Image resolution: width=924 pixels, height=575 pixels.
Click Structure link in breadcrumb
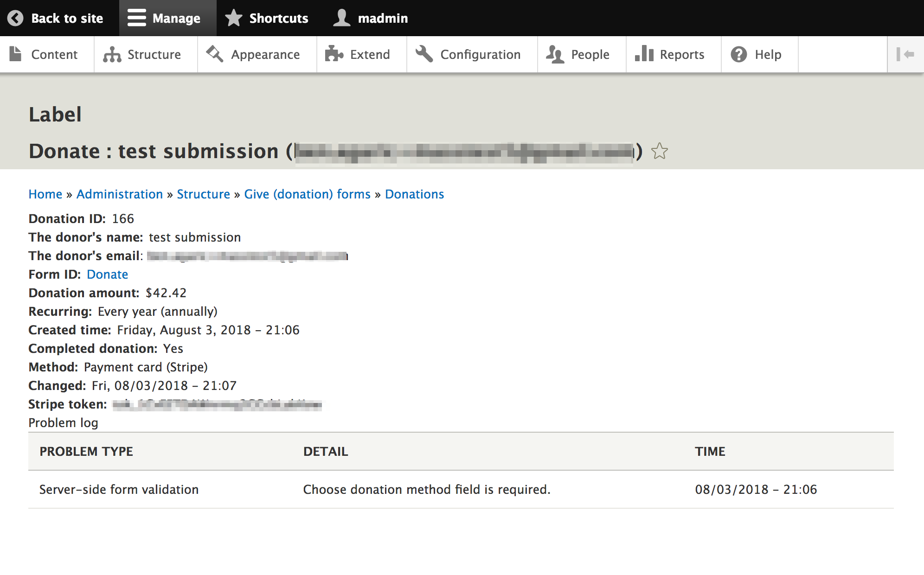click(203, 194)
